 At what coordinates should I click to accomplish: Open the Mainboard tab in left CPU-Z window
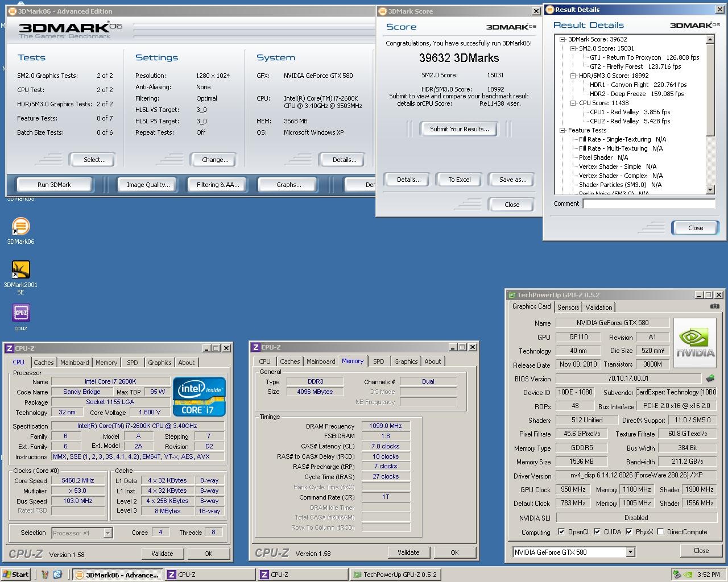coord(75,363)
